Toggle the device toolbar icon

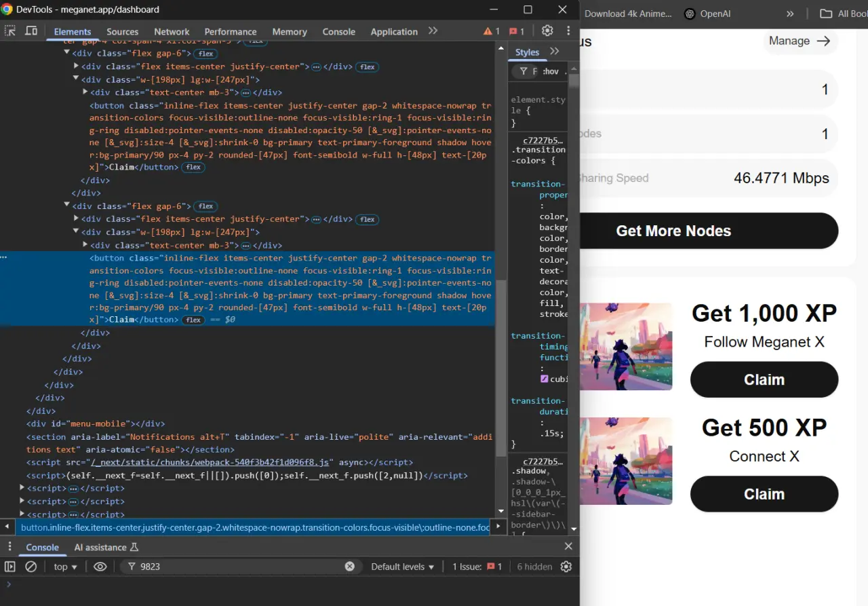[x=31, y=31]
